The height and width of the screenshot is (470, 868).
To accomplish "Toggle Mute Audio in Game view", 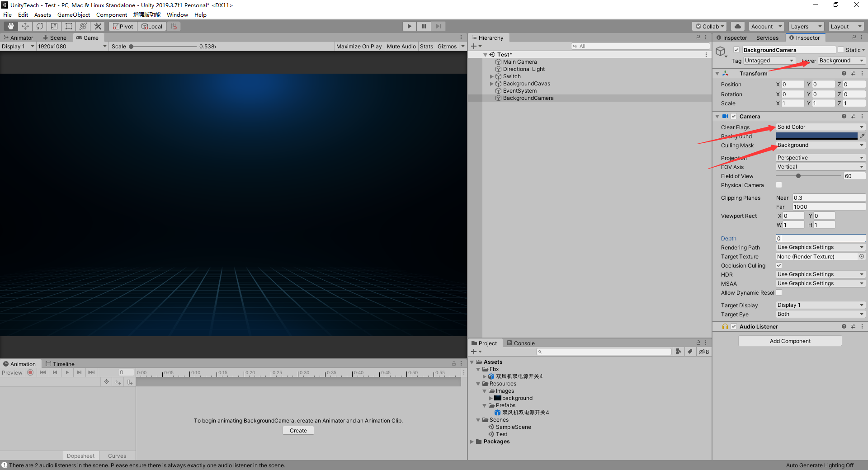I will [401, 46].
